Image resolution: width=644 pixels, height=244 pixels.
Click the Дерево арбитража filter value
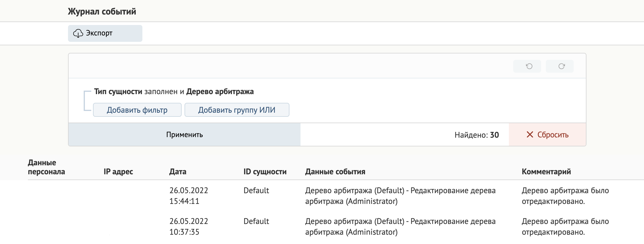[220, 92]
